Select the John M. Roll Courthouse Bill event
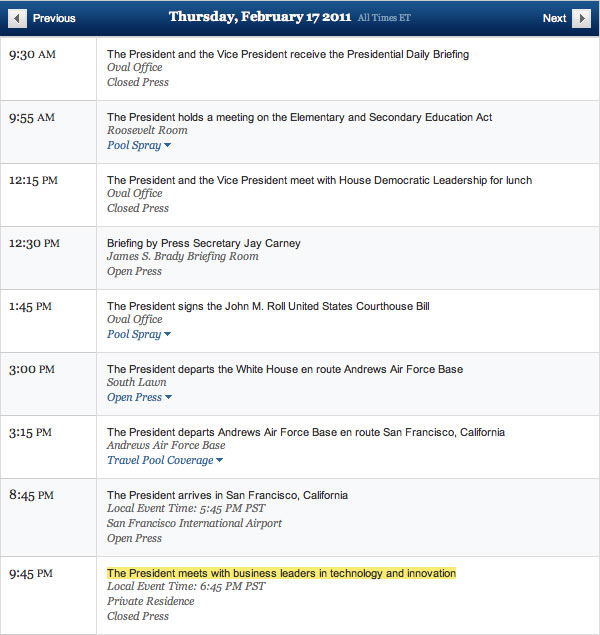Image resolution: width=600 pixels, height=635 pixels. 268,306
